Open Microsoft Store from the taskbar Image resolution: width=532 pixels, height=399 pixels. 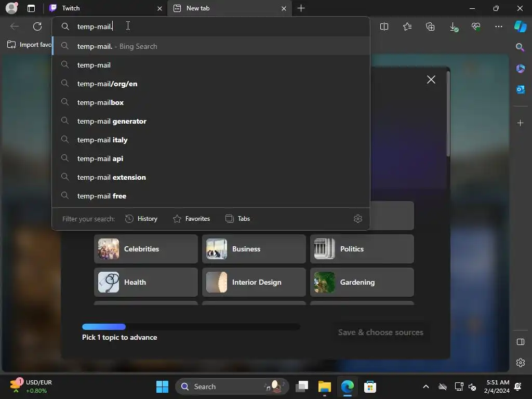tap(370, 387)
